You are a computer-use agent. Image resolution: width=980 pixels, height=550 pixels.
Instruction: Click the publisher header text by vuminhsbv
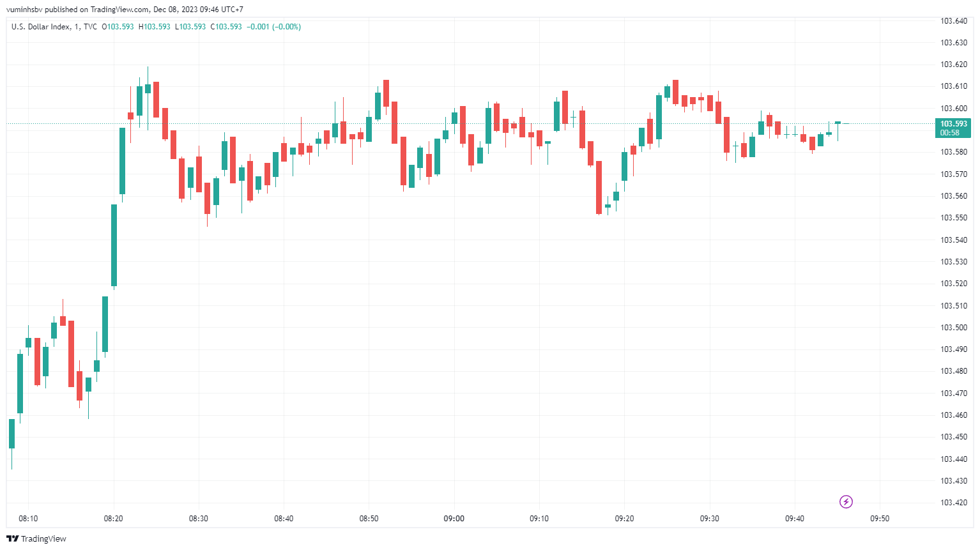tap(125, 10)
